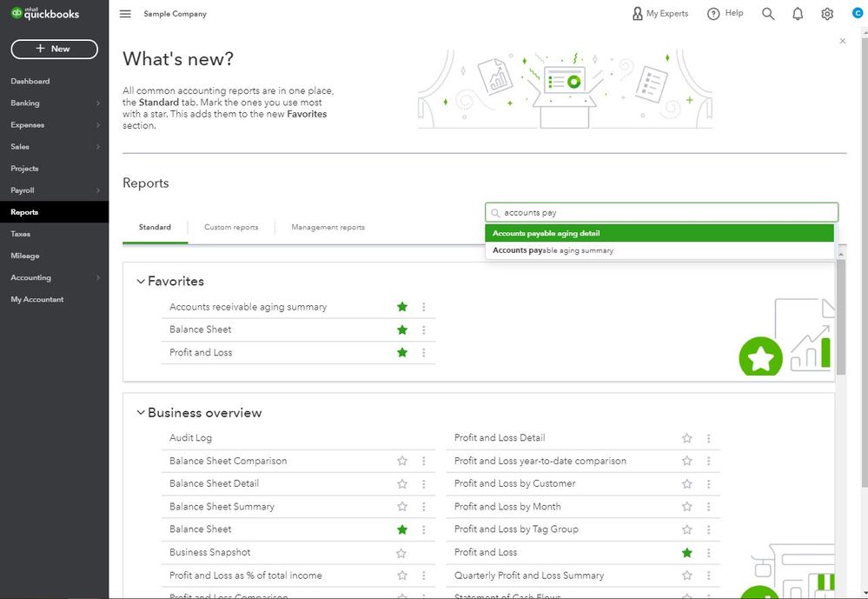Toggle the hamburger navigation menu
The image size is (868, 599).
[x=125, y=14]
